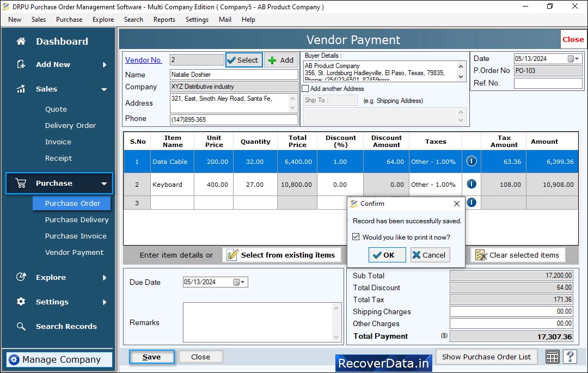Click the Settings gear icon in sidebar
This screenshot has height=373, width=588.
click(21, 302)
